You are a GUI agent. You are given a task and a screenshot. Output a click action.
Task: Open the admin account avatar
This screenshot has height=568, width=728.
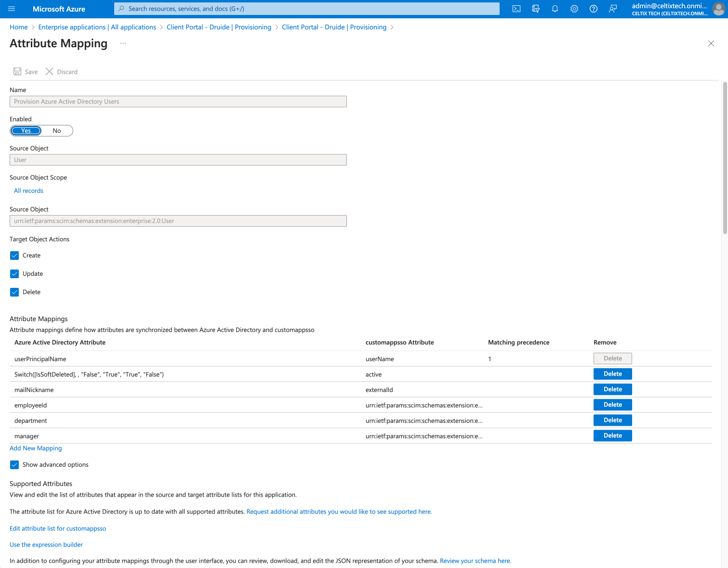click(718, 9)
